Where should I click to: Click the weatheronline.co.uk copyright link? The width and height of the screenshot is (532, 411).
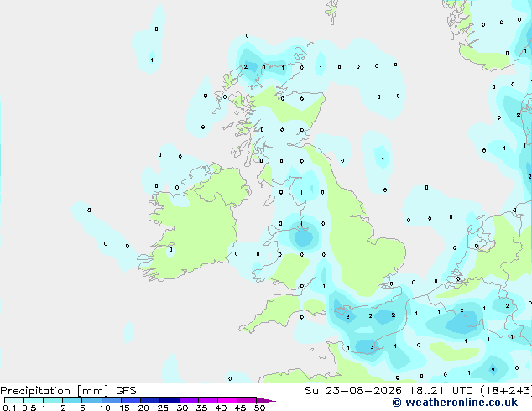(455, 403)
